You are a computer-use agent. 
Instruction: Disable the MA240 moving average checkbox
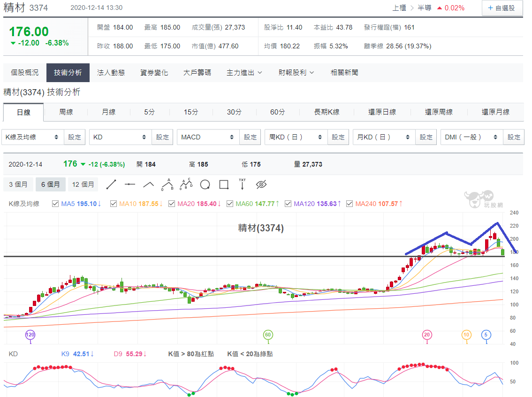click(x=350, y=204)
